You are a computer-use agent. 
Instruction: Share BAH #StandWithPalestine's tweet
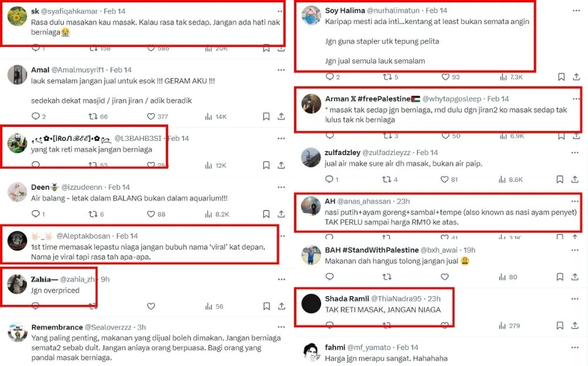[x=576, y=277]
